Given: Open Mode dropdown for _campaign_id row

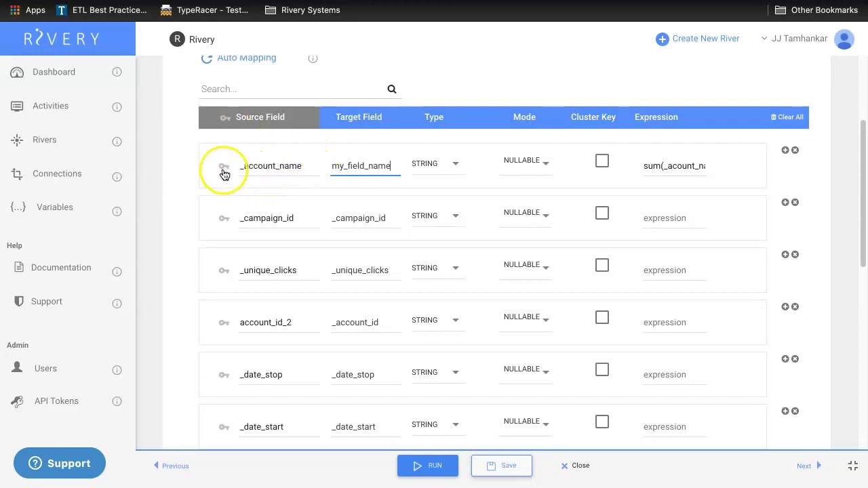Looking at the screenshot, I should coord(527,213).
